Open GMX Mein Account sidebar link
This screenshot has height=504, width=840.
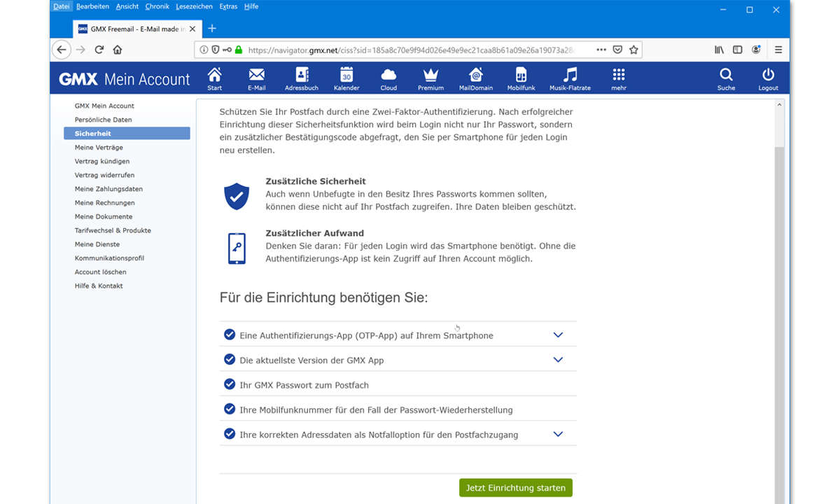(x=104, y=106)
